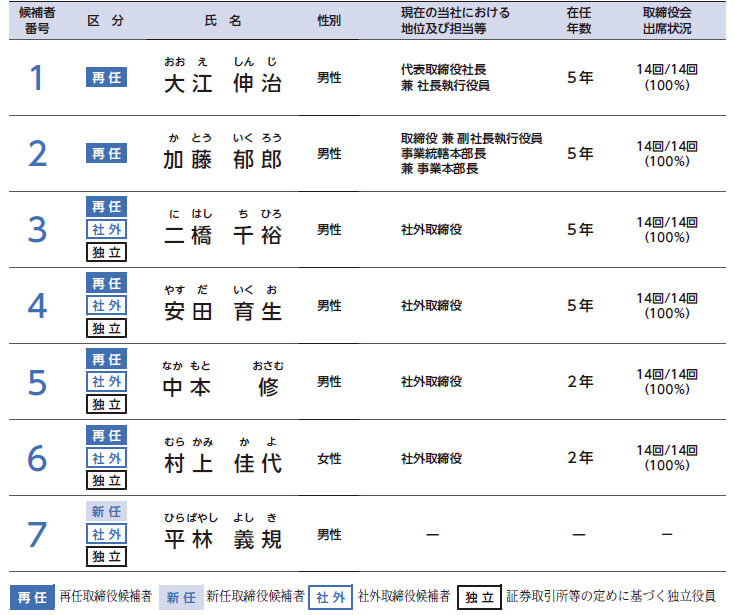Select the 独立 badge in candidate 6's row
This screenshot has width=734, height=615.
[x=106, y=481]
